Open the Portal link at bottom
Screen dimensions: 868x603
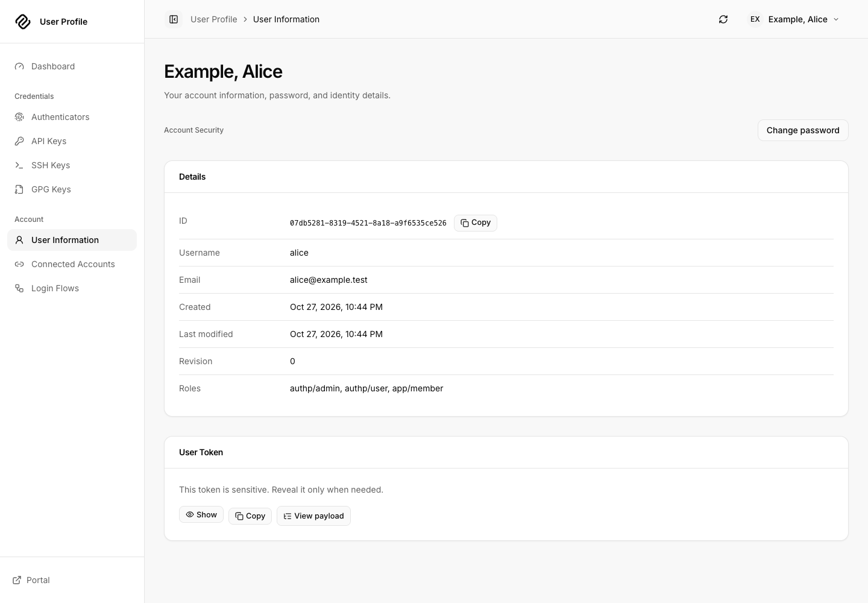point(31,580)
